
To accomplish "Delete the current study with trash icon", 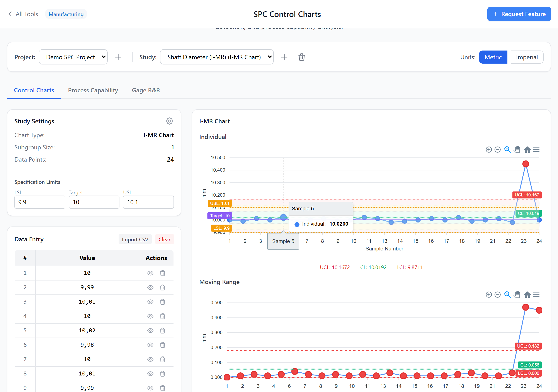I will (x=301, y=57).
